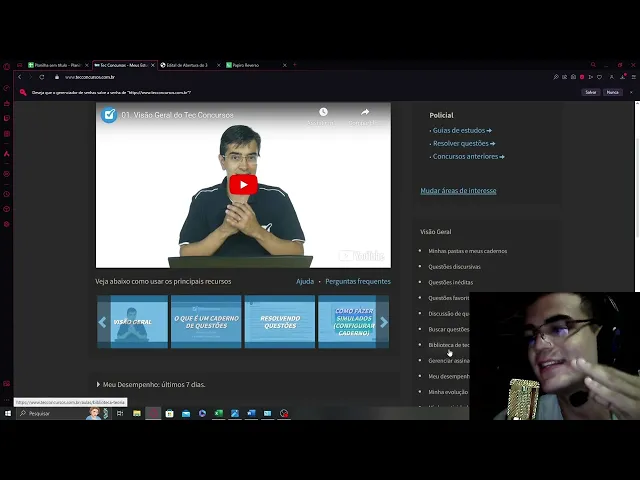
Task: Open the Tec Concursos channel logo on video
Action: pos(109,115)
